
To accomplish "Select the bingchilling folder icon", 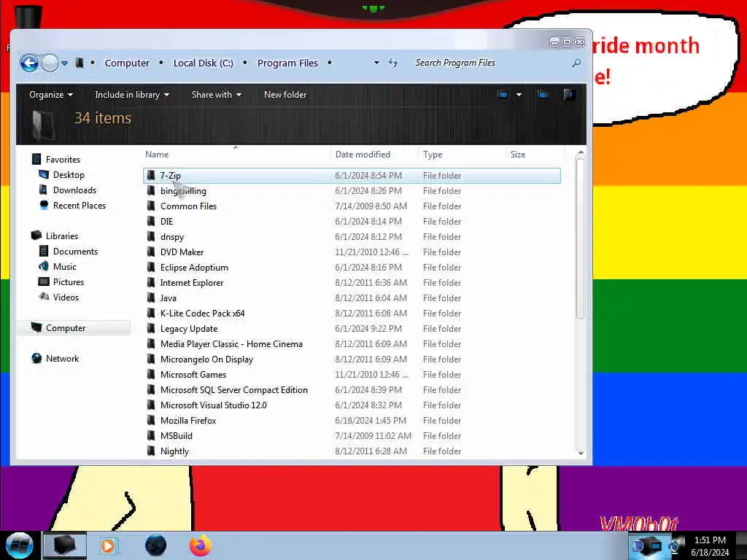I will 151,190.
